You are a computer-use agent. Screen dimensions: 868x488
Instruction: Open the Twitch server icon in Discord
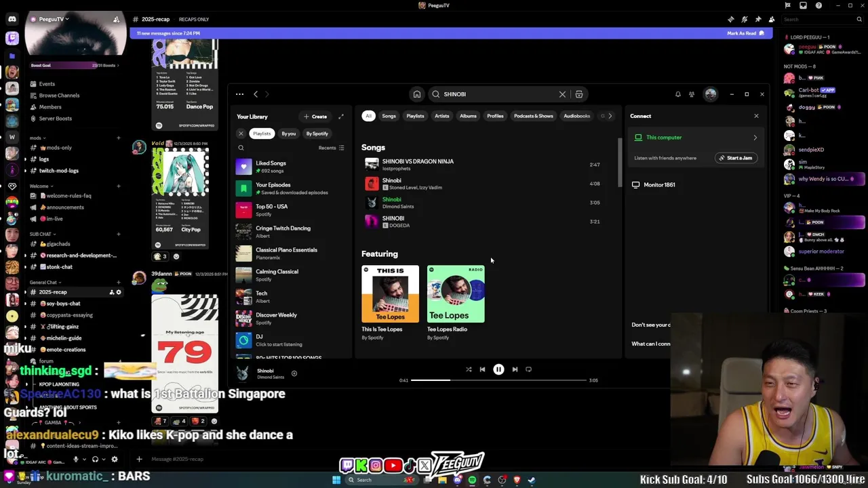pos(12,38)
